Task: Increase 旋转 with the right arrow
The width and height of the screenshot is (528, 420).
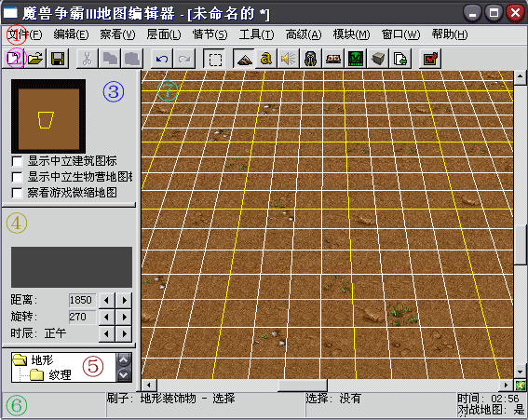Action: (x=124, y=317)
